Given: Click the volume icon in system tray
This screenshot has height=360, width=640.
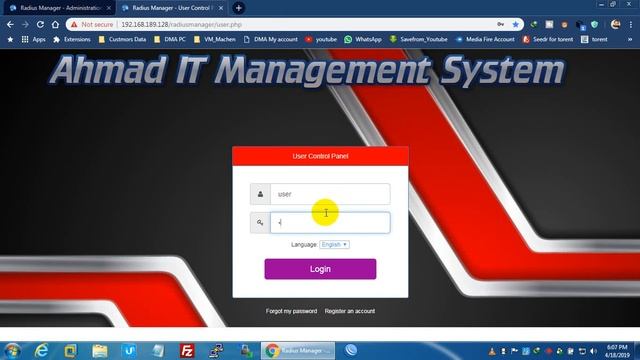Looking at the screenshot, I should pyautogui.click(x=593, y=351).
